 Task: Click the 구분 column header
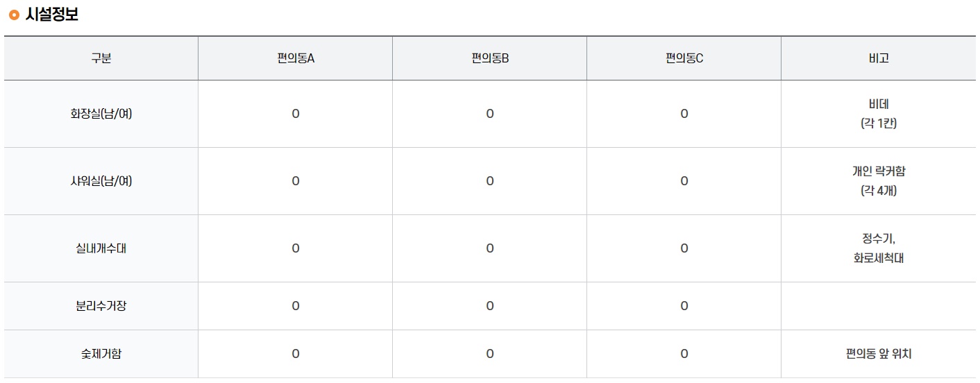[x=101, y=58]
